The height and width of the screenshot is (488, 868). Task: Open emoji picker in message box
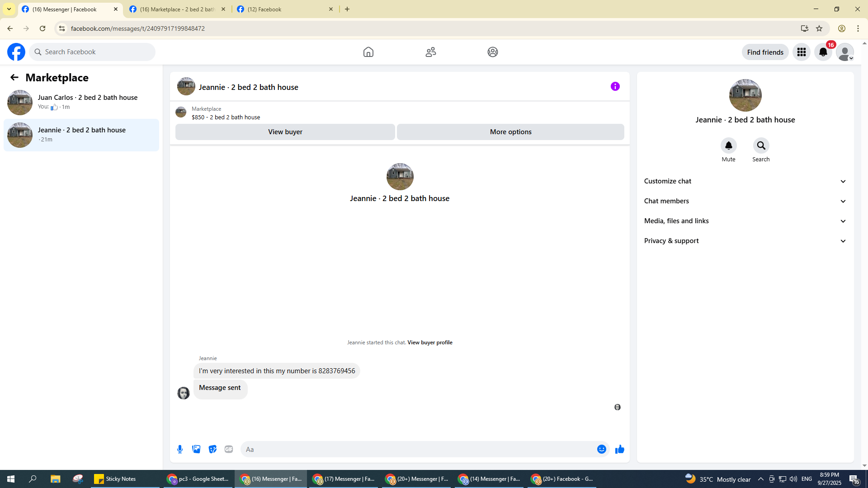pyautogui.click(x=601, y=449)
